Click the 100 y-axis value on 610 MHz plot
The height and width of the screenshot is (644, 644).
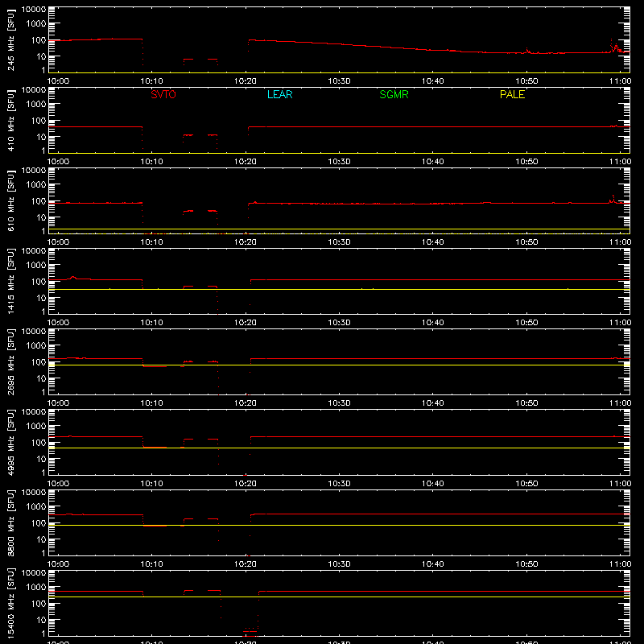point(39,200)
